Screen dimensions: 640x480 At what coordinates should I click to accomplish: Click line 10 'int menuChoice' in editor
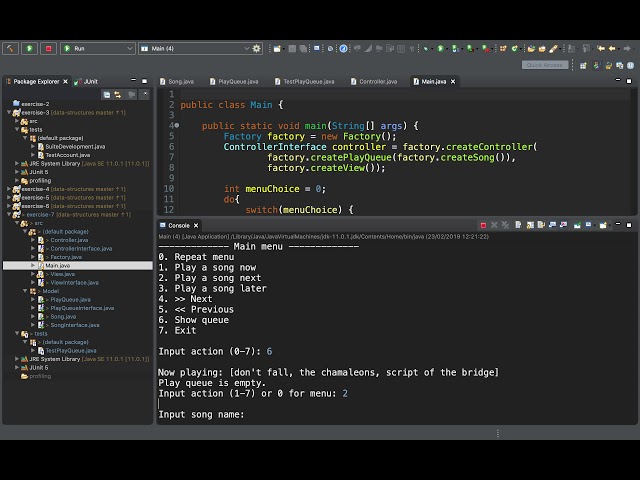(x=275, y=189)
